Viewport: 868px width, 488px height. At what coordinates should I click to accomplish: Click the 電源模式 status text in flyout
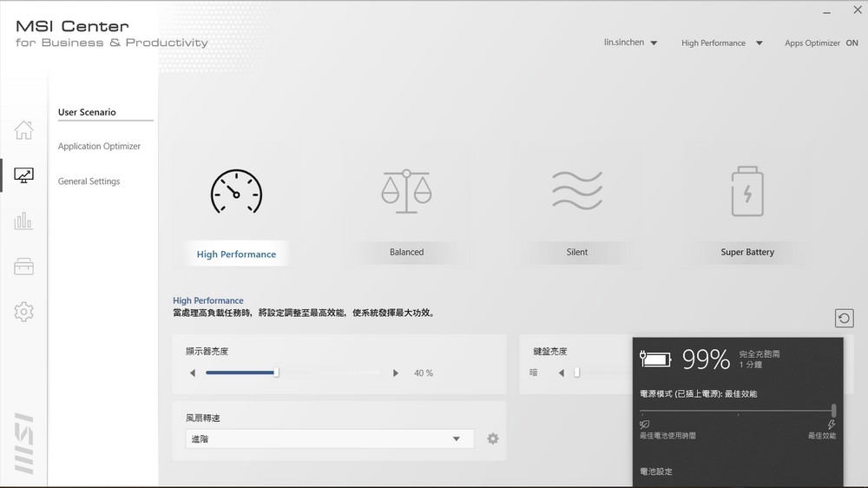[x=698, y=394]
